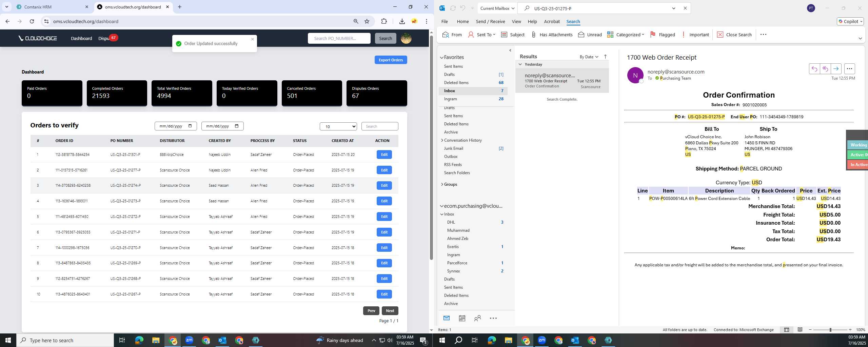
Task: Click zoom in plus on Outlook status bar
Action: 850,330
